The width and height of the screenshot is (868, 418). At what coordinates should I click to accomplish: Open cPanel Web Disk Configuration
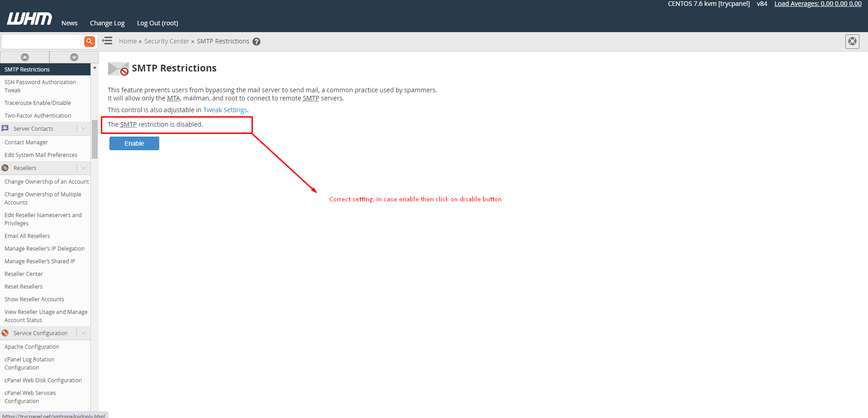pos(43,380)
